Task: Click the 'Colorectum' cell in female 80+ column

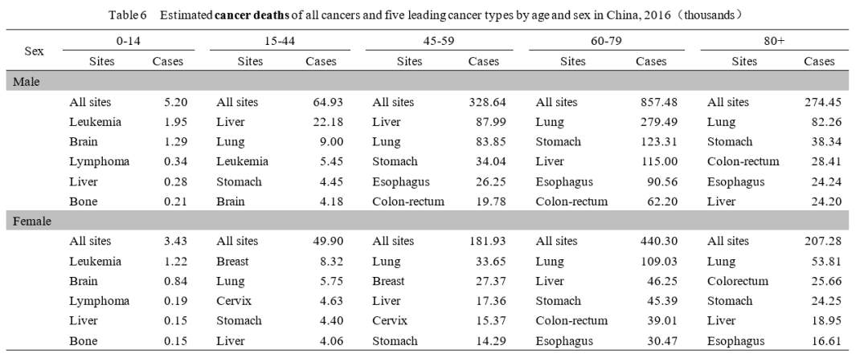Action: [737, 281]
